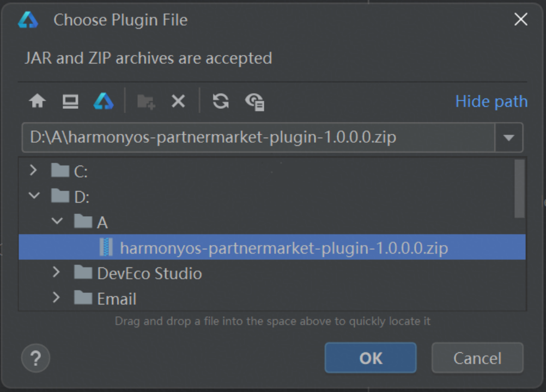Open the DevEco project directory icon
This screenshot has width=546, height=392.
(x=104, y=101)
